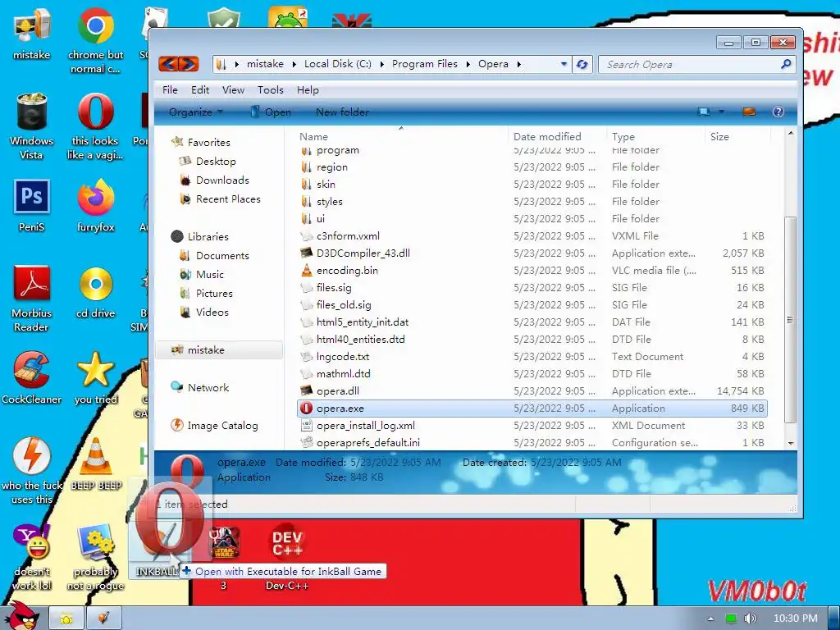Open the 'CockCleaner' desktop icon
The width and height of the screenshot is (840, 630).
tap(32, 377)
